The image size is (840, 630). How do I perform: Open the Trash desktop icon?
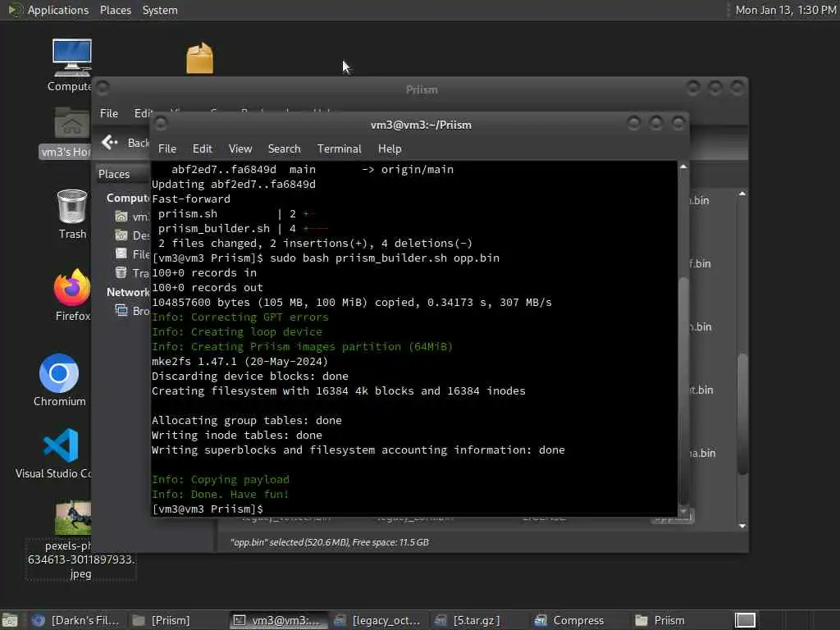[x=72, y=207]
